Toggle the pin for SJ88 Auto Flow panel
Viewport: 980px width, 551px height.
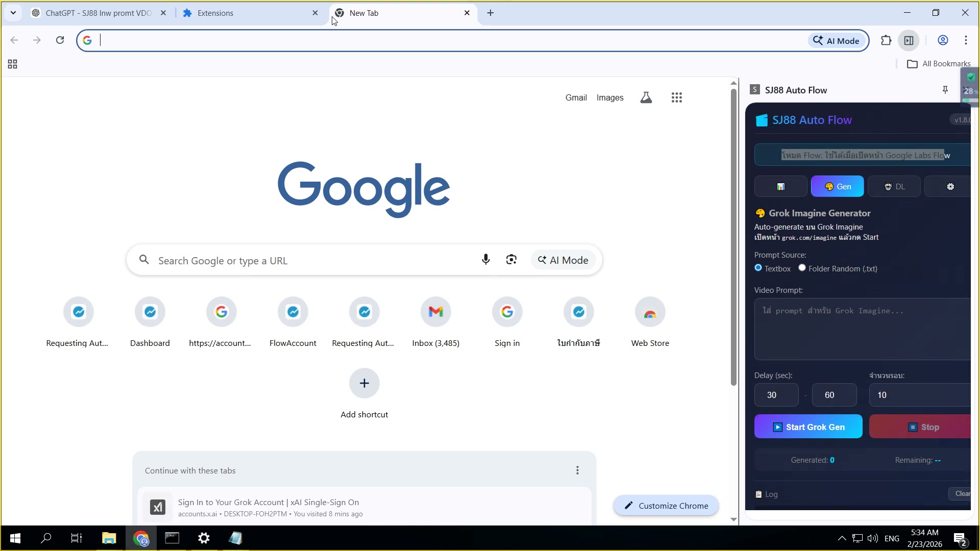[x=945, y=90]
